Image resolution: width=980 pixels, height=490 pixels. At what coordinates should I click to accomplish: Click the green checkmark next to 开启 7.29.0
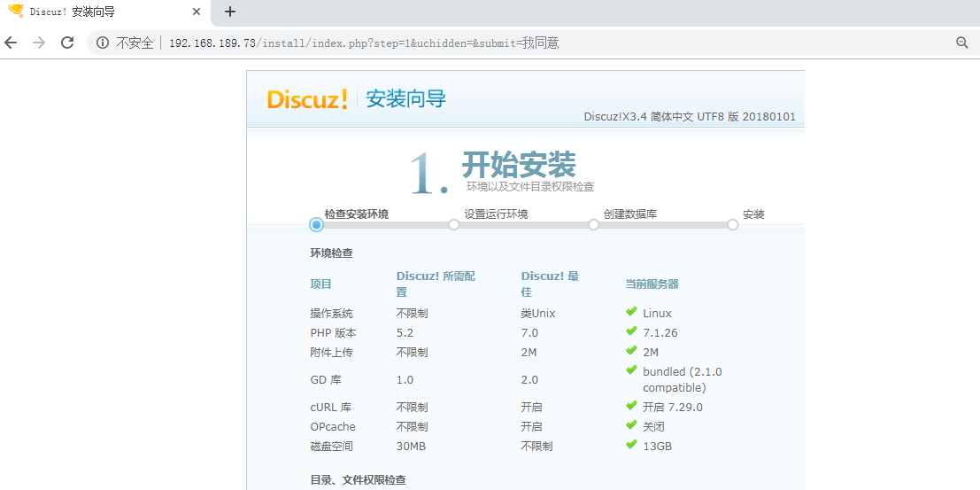coord(631,406)
